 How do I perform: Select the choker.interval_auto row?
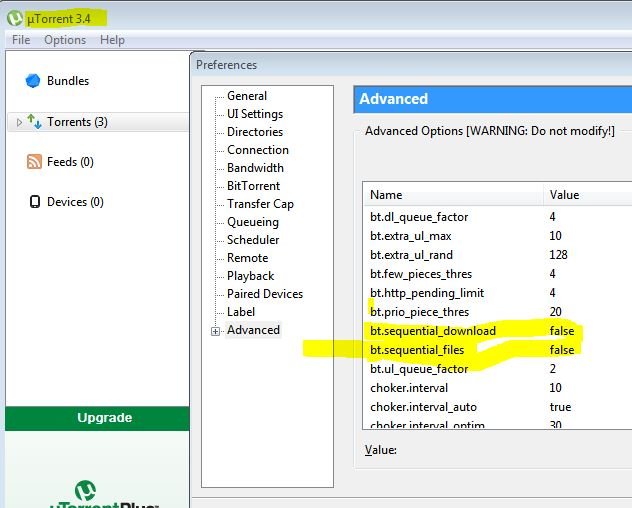click(x=497, y=407)
